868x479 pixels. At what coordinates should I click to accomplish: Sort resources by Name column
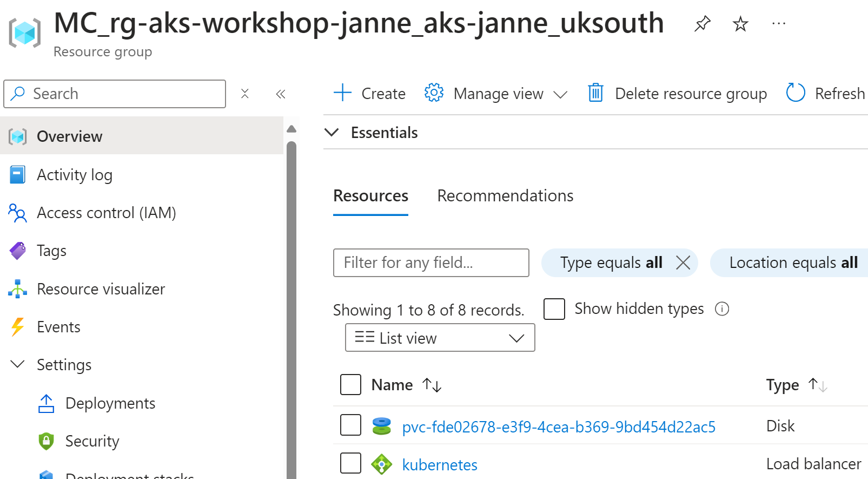(406, 385)
